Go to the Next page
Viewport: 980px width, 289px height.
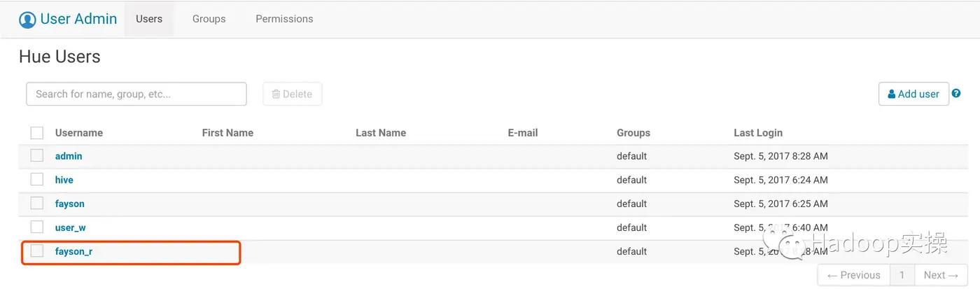(x=940, y=275)
